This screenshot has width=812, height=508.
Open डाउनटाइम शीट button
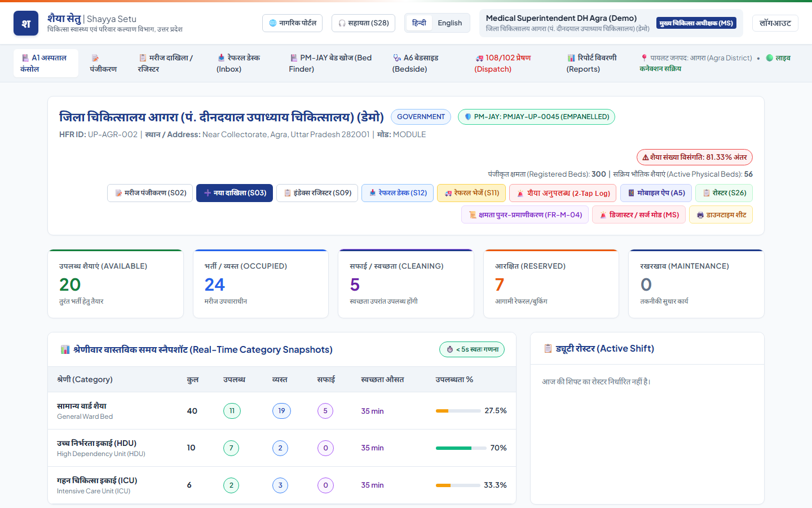(721, 215)
